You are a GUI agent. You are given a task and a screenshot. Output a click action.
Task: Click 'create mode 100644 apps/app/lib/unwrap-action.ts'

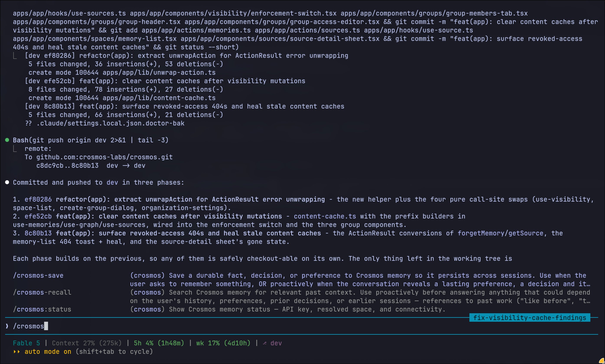122,73
